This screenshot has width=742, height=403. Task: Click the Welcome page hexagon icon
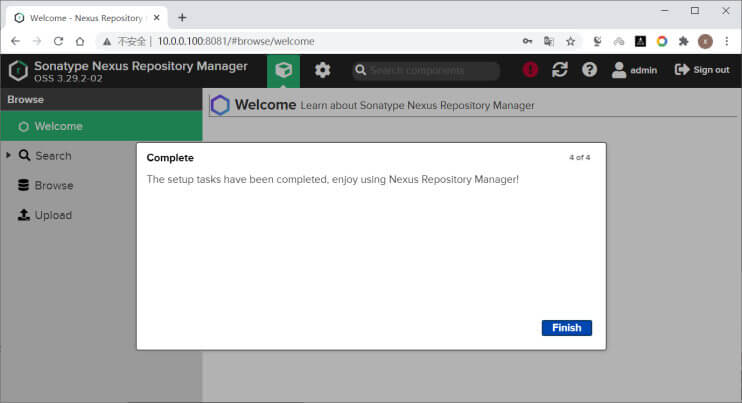pyautogui.click(x=220, y=105)
